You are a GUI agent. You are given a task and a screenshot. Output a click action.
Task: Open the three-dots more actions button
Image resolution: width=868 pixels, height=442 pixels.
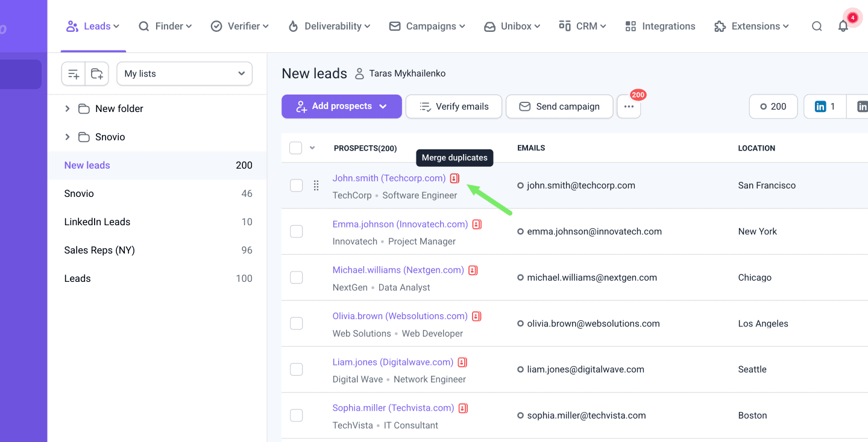tap(629, 107)
